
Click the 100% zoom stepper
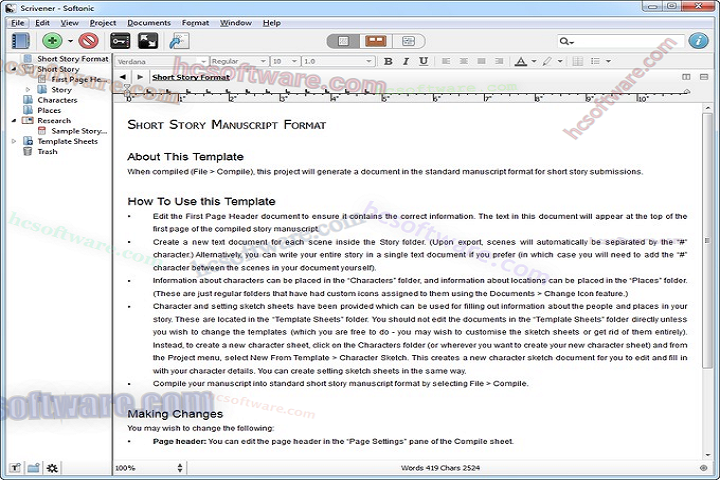tap(180, 468)
